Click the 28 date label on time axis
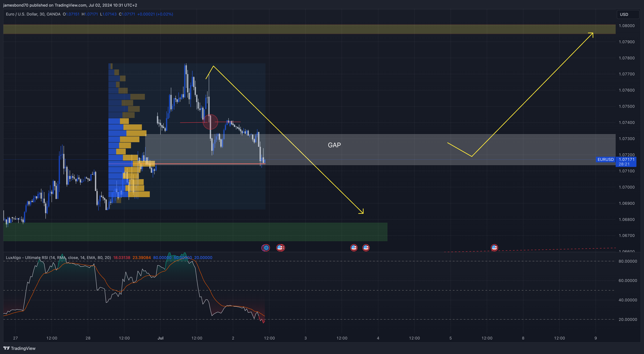 pos(88,338)
